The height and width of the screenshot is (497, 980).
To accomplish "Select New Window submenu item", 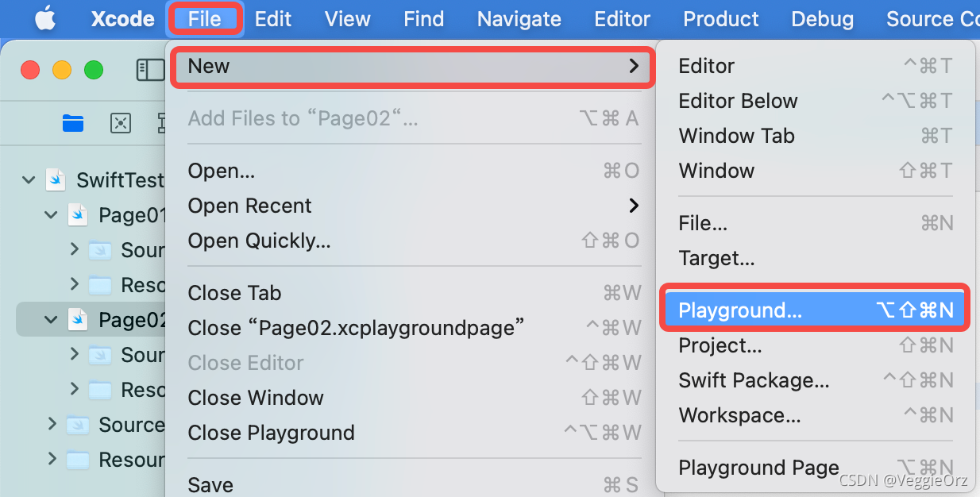I will click(x=816, y=171).
